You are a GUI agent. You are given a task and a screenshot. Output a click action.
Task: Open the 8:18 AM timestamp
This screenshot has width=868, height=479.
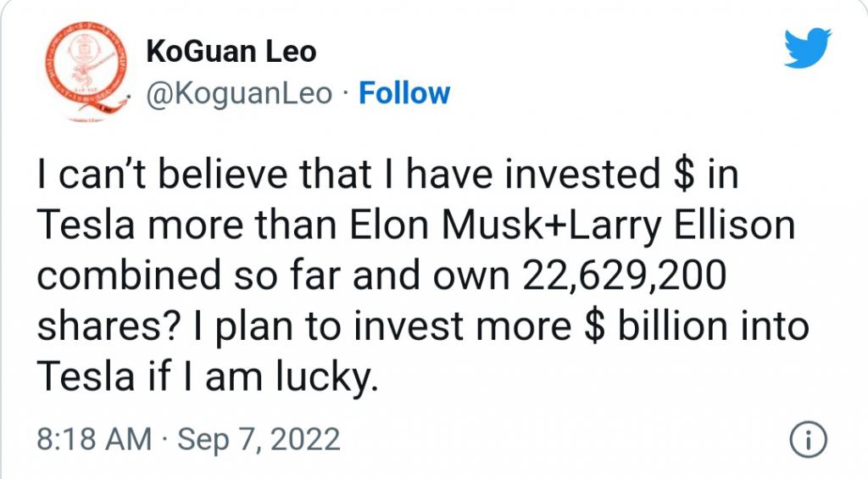coord(94,439)
